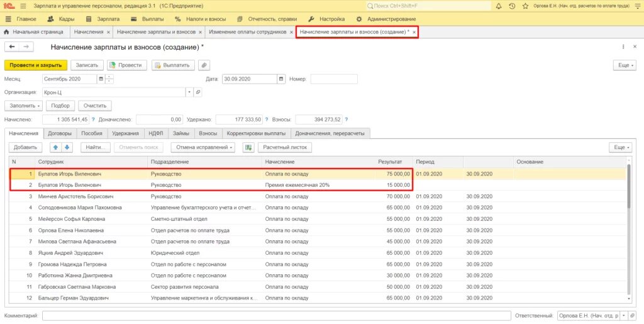Viewport: 644px width, 324px height.
Task: Click in the global search field
Action: tap(428, 6)
